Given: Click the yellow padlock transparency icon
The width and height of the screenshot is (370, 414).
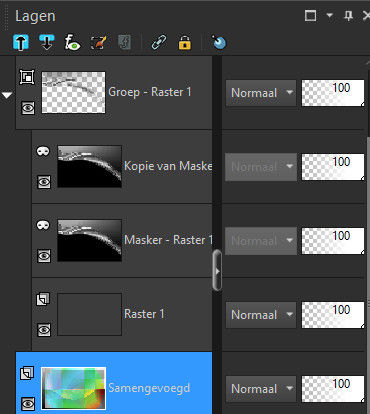Looking at the screenshot, I should coord(185,43).
